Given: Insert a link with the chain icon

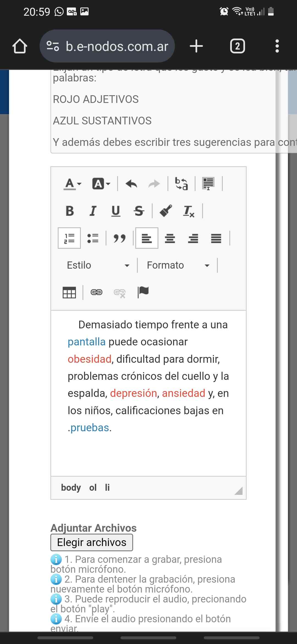Looking at the screenshot, I should [96, 292].
